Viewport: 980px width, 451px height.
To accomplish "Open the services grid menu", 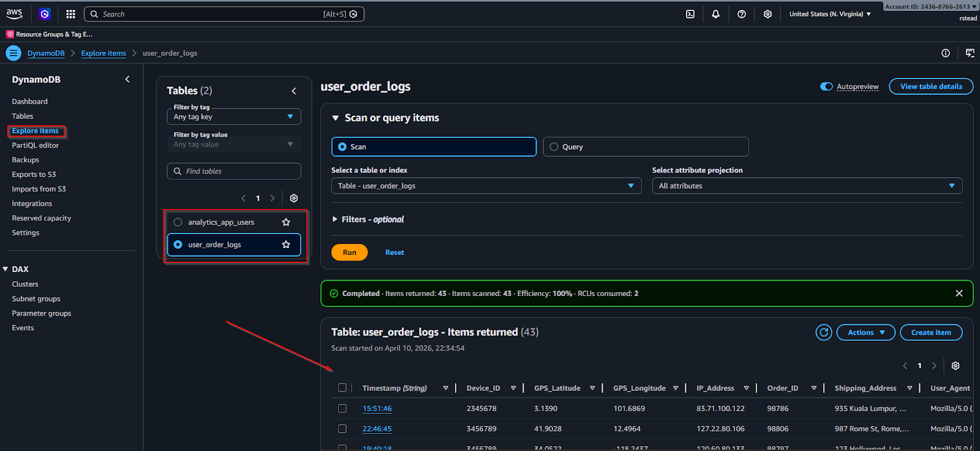I will click(x=70, y=14).
